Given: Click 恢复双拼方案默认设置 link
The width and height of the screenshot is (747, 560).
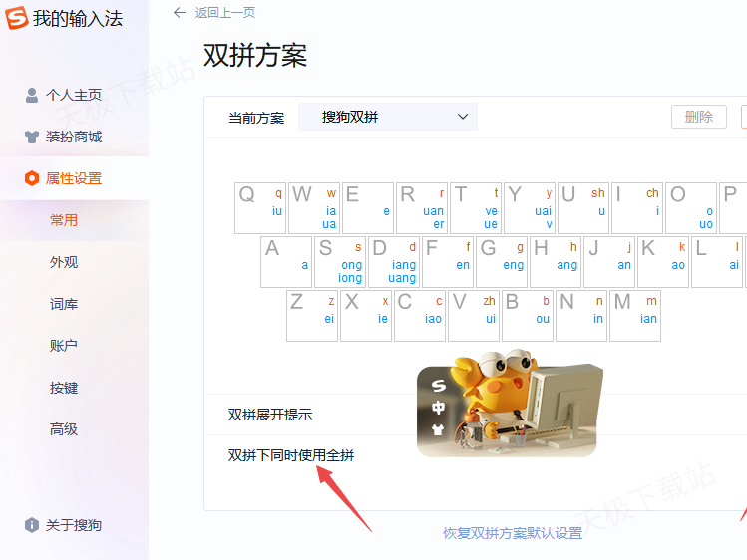Looking at the screenshot, I should pyautogui.click(x=513, y=533).
